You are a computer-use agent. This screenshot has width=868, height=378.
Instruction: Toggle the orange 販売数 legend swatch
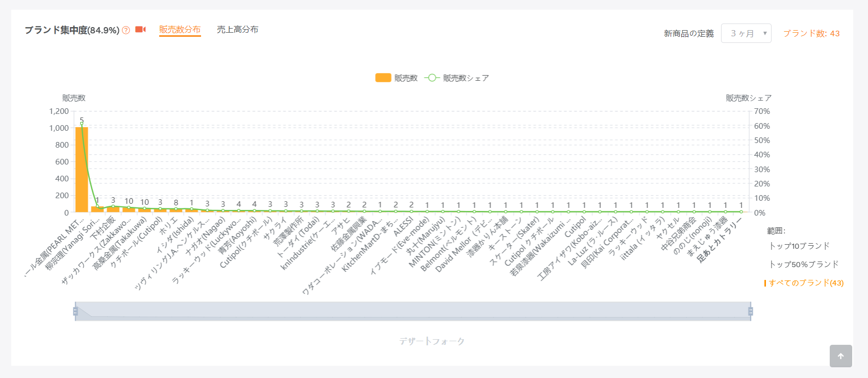pos(383,78)
